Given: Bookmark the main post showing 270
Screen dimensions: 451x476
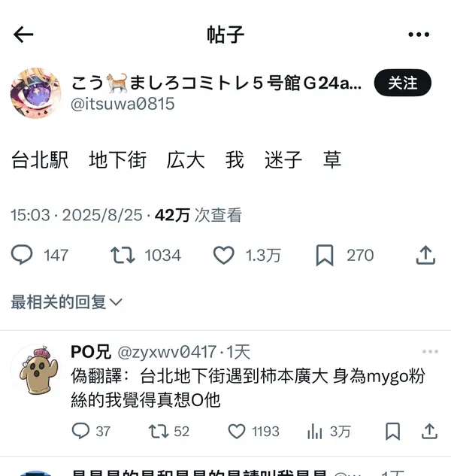Looking at the screenshot, I should (x=325, y=255).
